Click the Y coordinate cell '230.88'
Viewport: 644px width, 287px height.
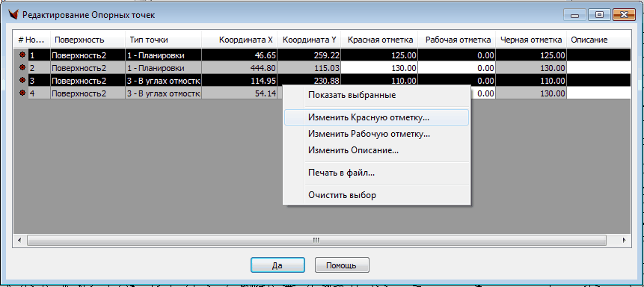click(x=308, y=81)
